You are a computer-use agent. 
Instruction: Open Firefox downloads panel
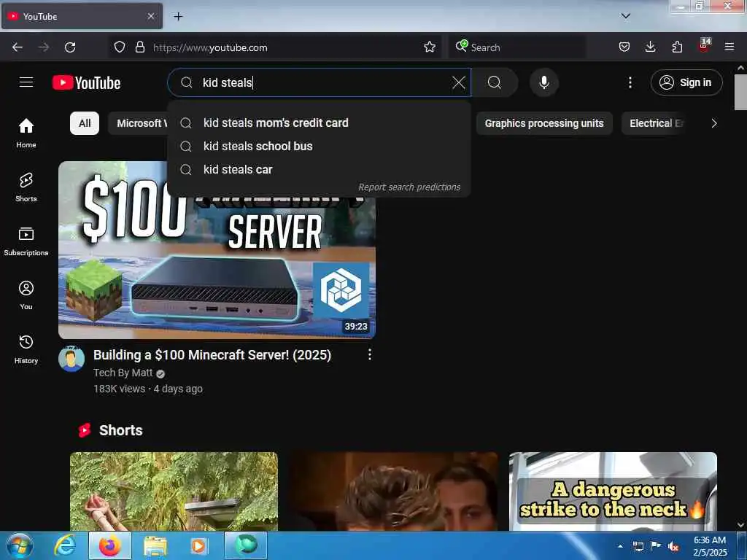point(650,47)
